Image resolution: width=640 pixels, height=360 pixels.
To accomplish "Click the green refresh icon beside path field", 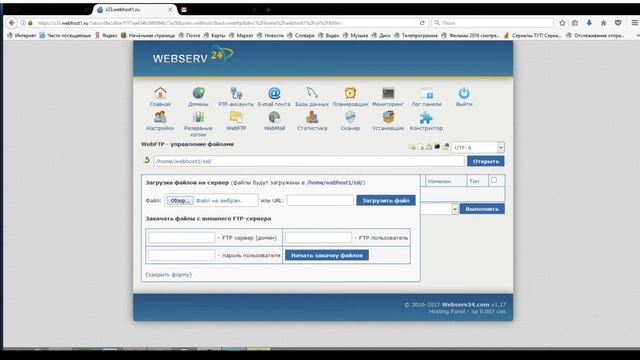I will 147,160.
